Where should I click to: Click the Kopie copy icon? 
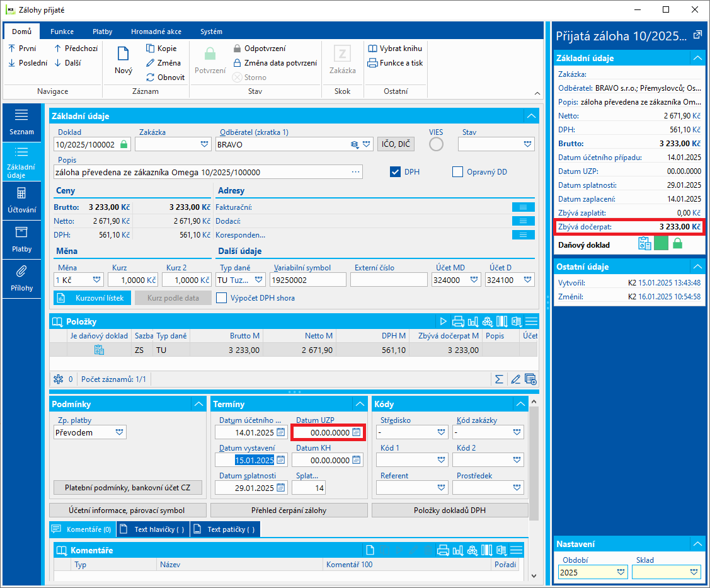(x=151, y=49)
